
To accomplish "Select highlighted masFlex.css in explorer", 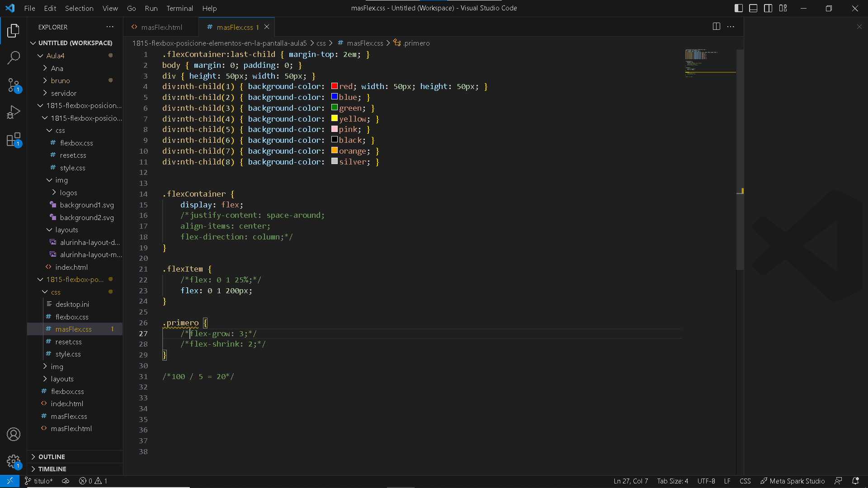I will [x=75, y=329].
